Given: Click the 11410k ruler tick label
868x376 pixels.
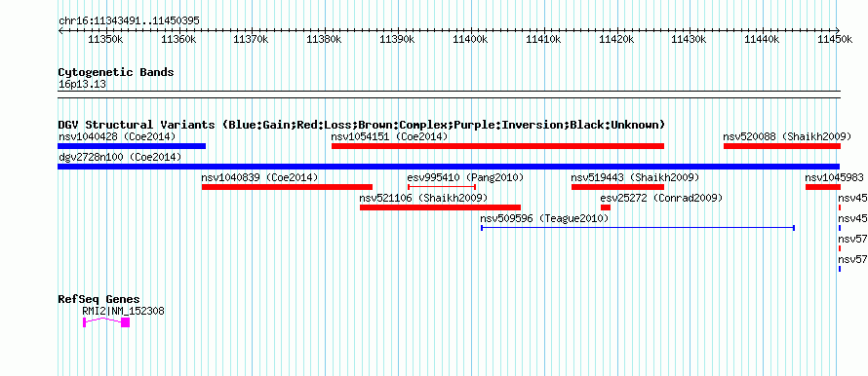Looking at the screenshot, I should click(543, 39).
